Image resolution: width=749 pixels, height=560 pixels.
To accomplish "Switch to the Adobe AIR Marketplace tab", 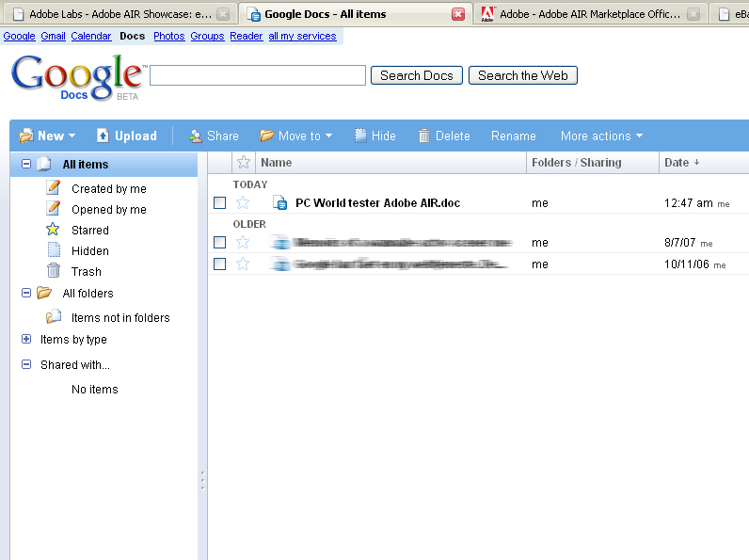I will (590, 14).
